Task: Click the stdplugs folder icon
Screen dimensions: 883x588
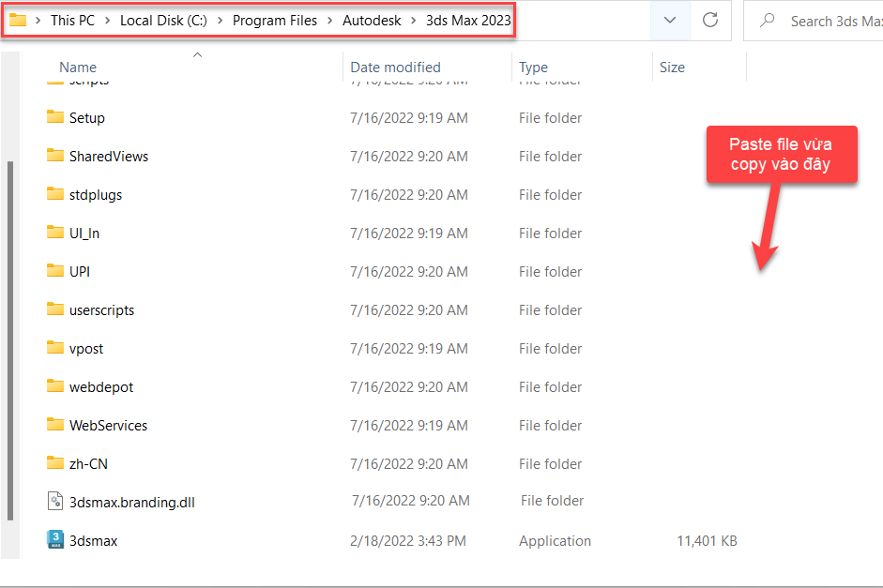Action: tap(54, 194)
